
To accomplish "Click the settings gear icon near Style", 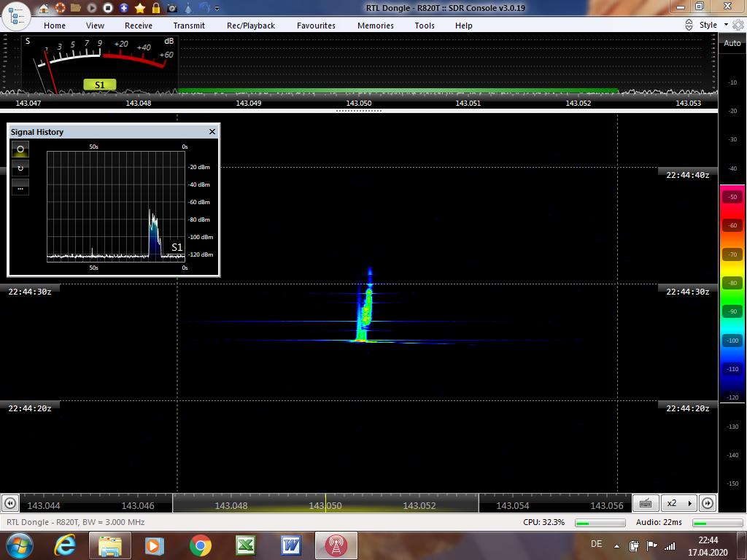I will click(x=738, y=26).
